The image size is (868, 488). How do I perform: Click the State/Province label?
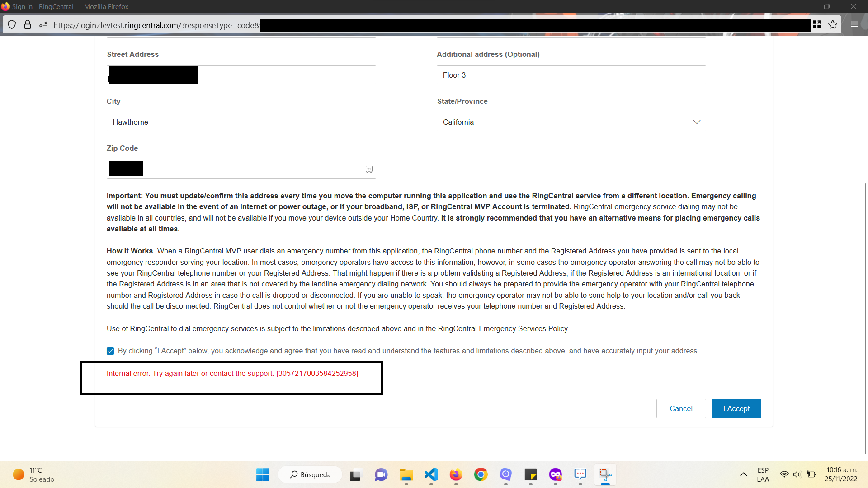click(x=462, y=101)
